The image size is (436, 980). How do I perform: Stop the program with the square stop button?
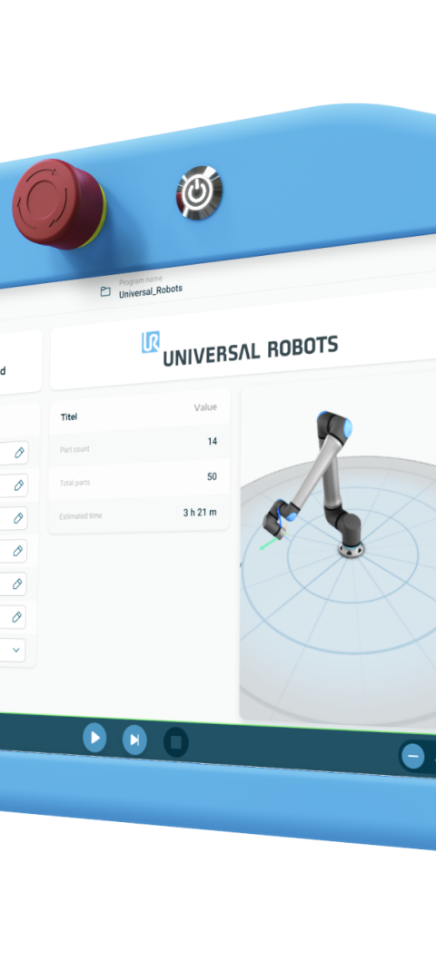click(176, 742)
